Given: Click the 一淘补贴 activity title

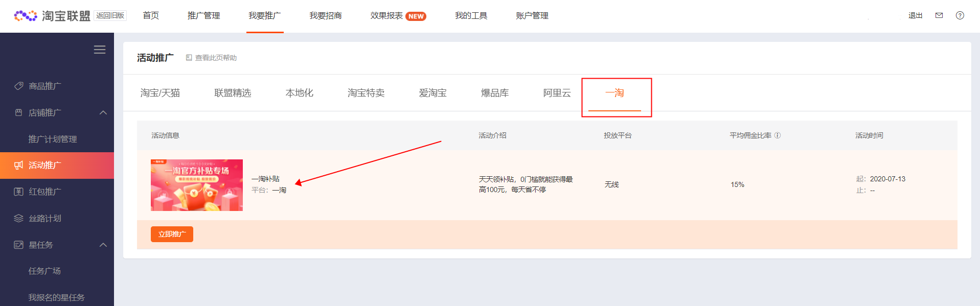Looking at the screenshot, I should click(x=265, y=179).
